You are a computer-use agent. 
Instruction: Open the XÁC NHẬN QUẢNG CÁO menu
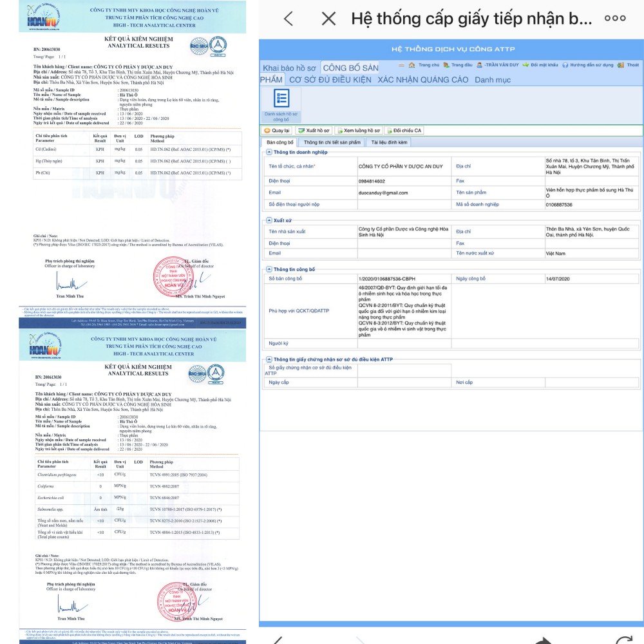click(x=422, y=80)
